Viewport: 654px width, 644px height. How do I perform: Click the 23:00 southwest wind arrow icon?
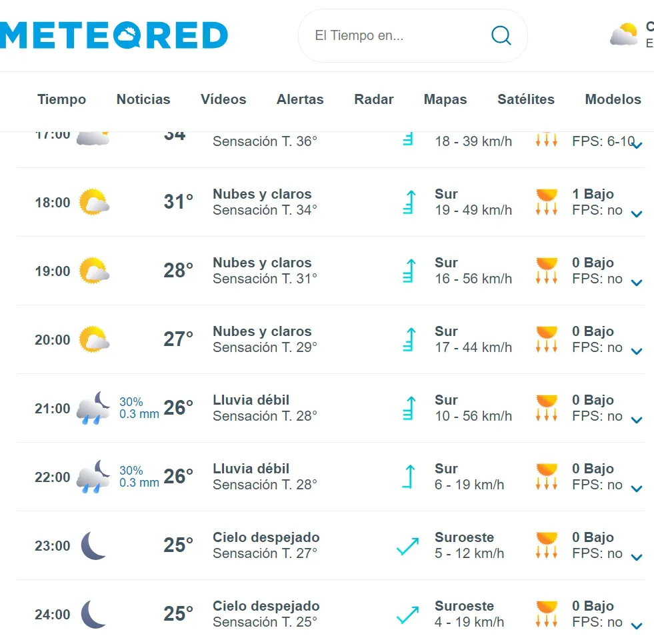pos(407,546)
